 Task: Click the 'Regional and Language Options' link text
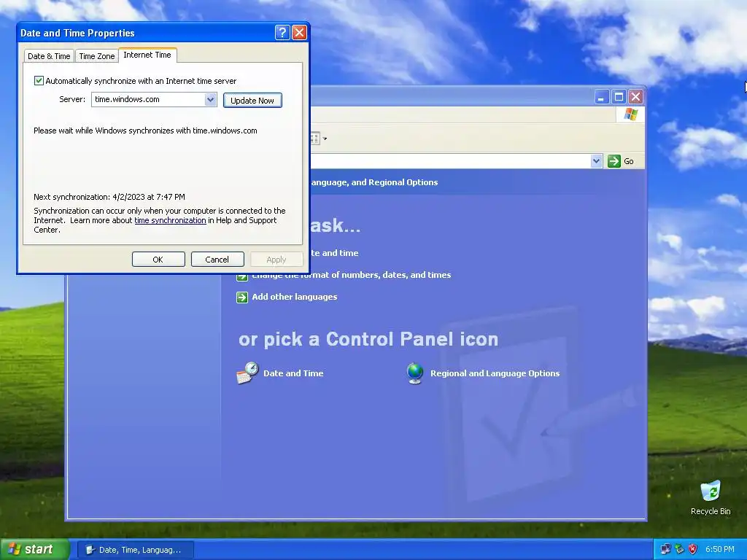[495, 373]
